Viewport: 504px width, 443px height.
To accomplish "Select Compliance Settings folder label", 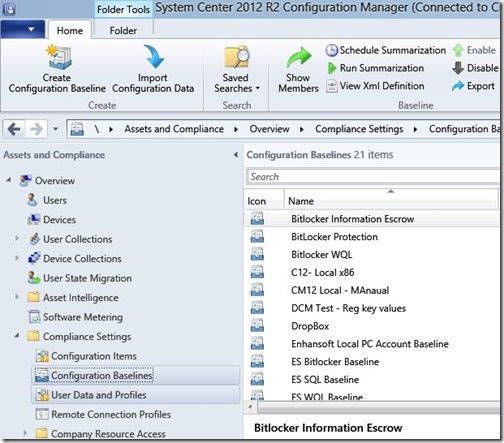I will (87, 336).
